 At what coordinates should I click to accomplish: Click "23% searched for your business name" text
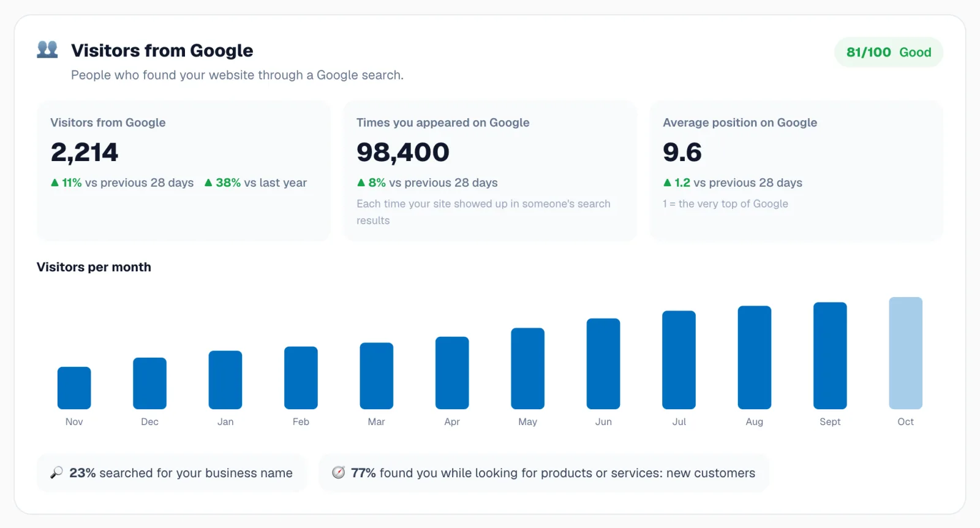pos(181,473)
